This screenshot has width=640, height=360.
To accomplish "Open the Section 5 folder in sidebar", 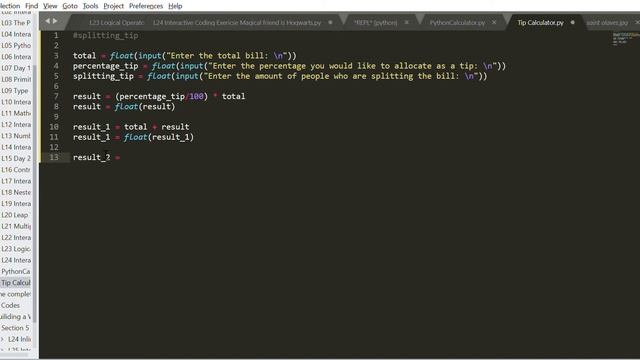I will click(15, 328).
